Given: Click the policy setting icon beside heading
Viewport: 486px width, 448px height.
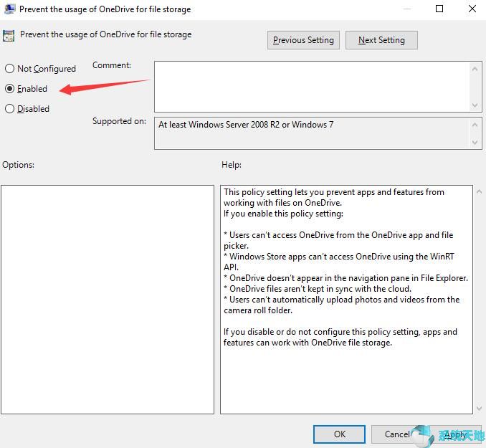Looking at the screenshot, I should 9,36.
